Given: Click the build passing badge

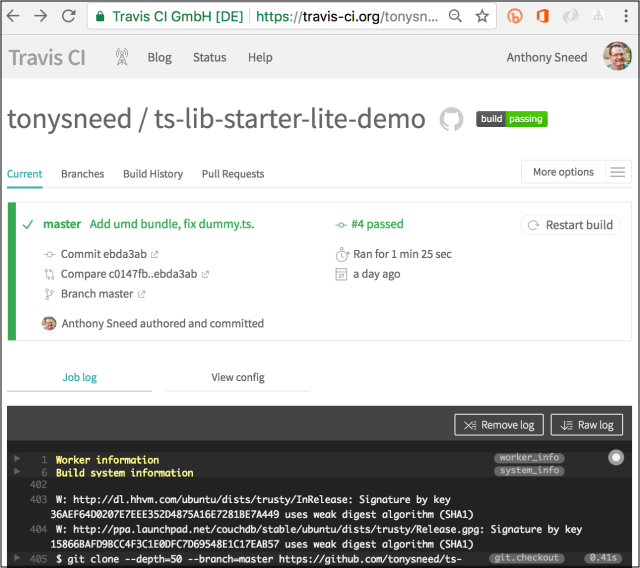Looking at the screenshot, I should pos(512,119).
